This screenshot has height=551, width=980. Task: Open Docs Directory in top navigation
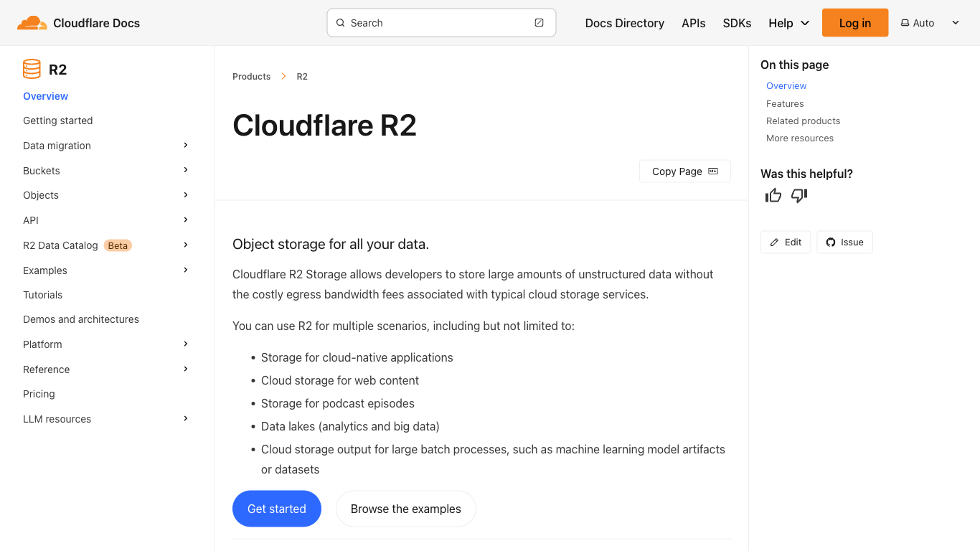tap(625, 23)
